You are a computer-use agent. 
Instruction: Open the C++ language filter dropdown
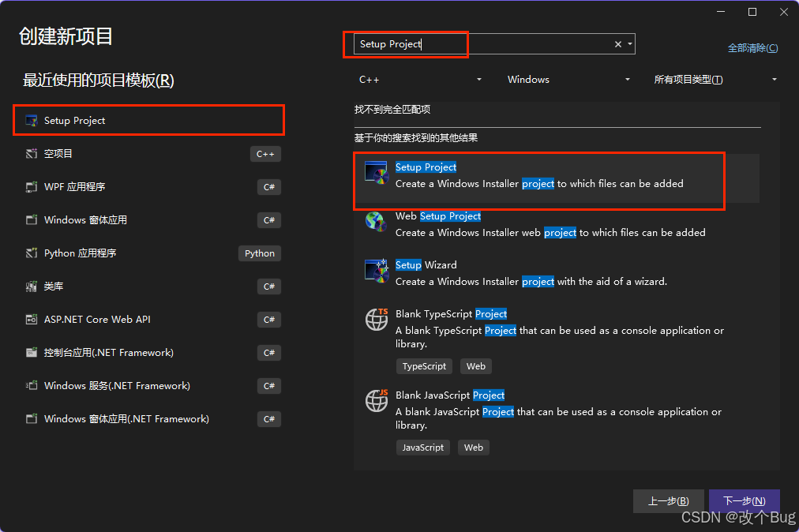[x=420, y=80]
